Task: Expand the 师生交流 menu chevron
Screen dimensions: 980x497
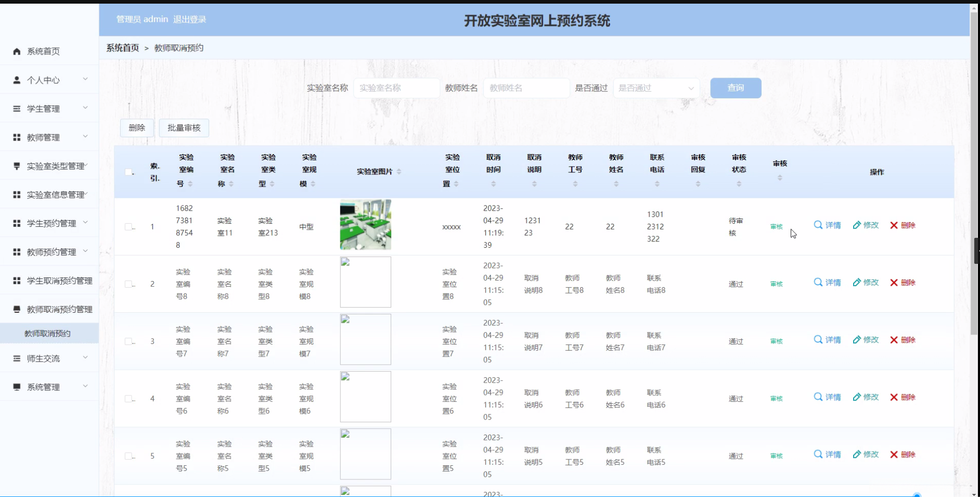Action: pyautogui.click(x=85, y=358)
